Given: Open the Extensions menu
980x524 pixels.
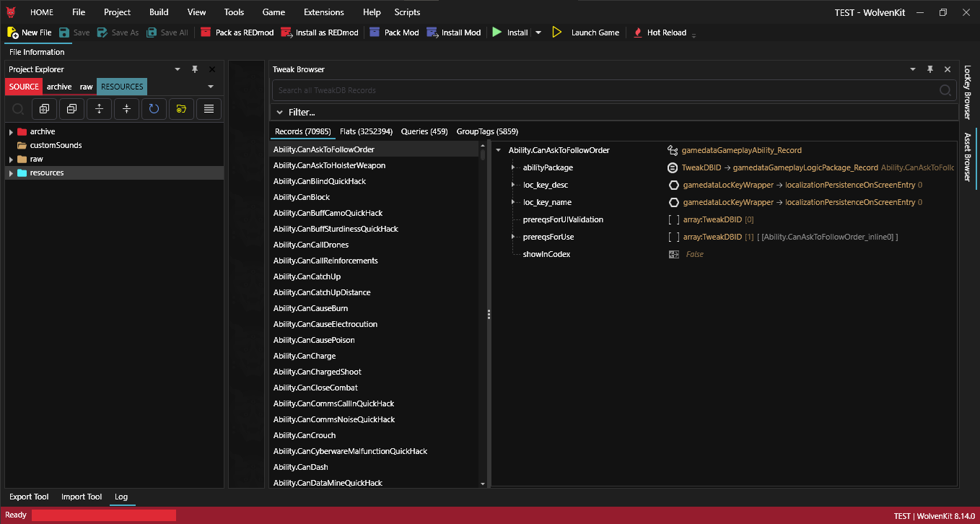Looking at the screenshot, I should pyautogui.click(x=323, y=12).
